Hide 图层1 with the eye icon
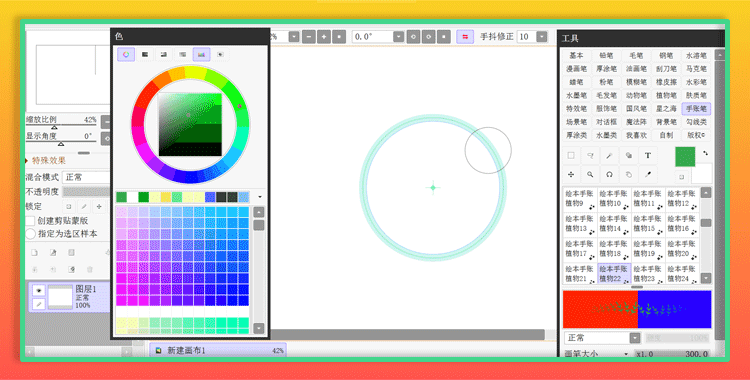This screenshot has height=380, width=750. (39, 290)
